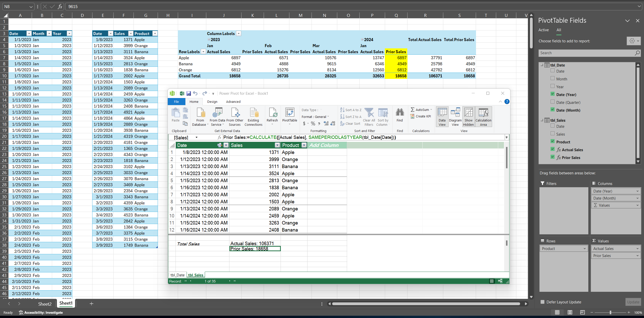Click the Paste icon in Power Pivot
The height and width of the screenshot is (318, 644).
tap(176, 115)
